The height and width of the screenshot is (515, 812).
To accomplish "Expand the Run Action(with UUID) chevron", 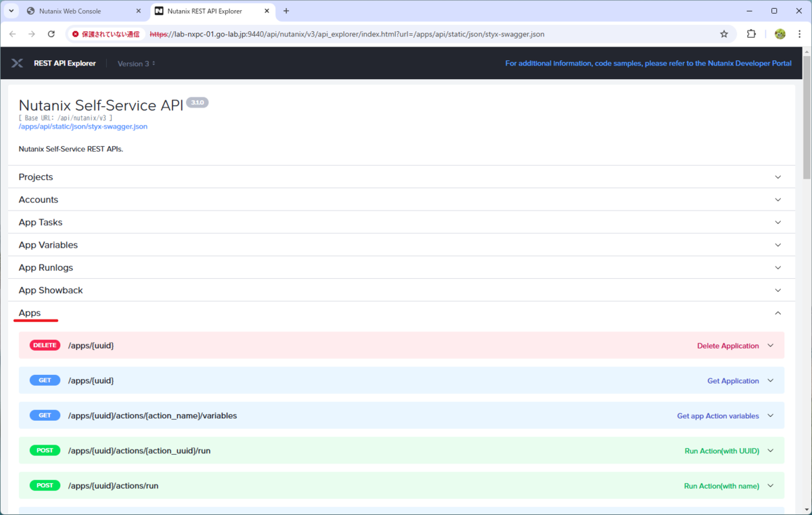I will coord(770,451).
